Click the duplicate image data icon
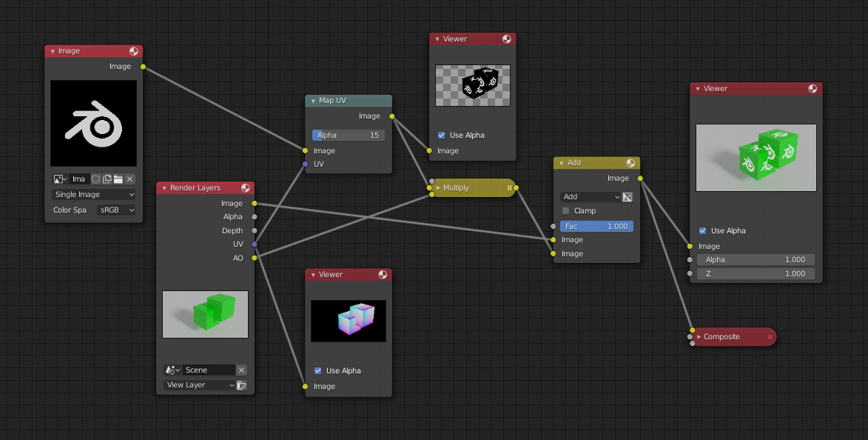868x440 pixels. click(x=107, y=179)
